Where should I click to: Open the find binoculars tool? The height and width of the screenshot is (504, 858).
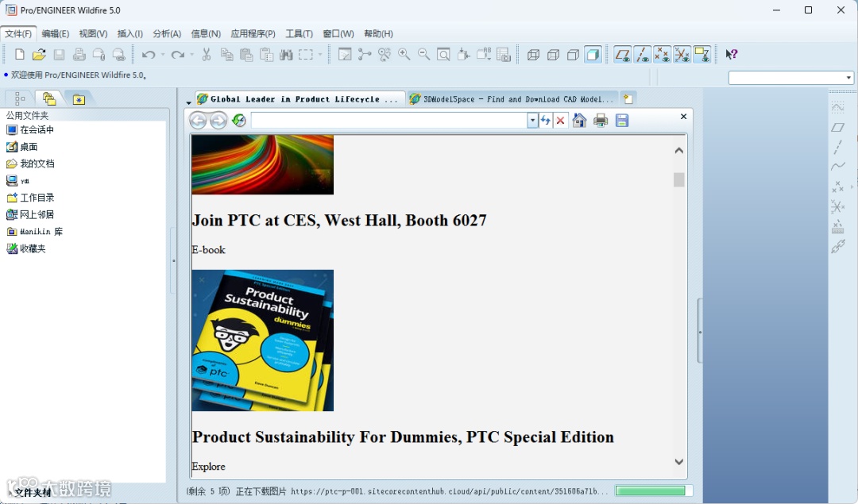(286, 54)
